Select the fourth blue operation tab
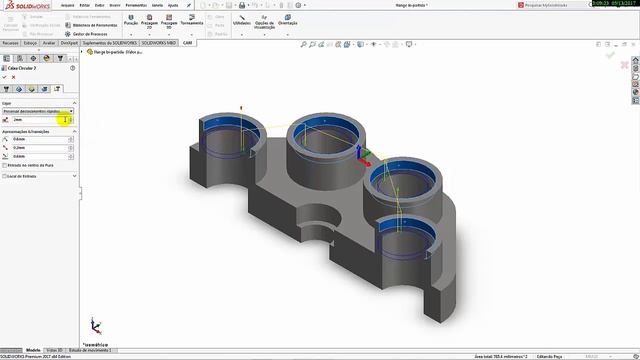Screen dimensions: 640x360 point(44,89)
